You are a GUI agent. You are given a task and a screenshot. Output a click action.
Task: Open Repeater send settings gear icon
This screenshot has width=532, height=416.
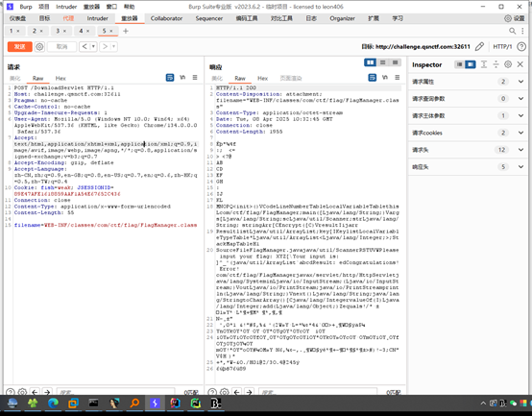pyautogui.click(x=39, y=46)
